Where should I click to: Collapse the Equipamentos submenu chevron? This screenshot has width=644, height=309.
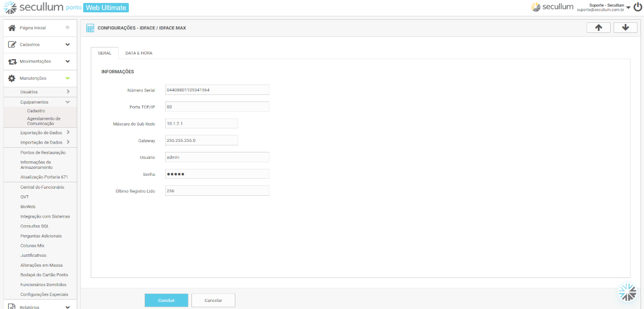point(68,102)
